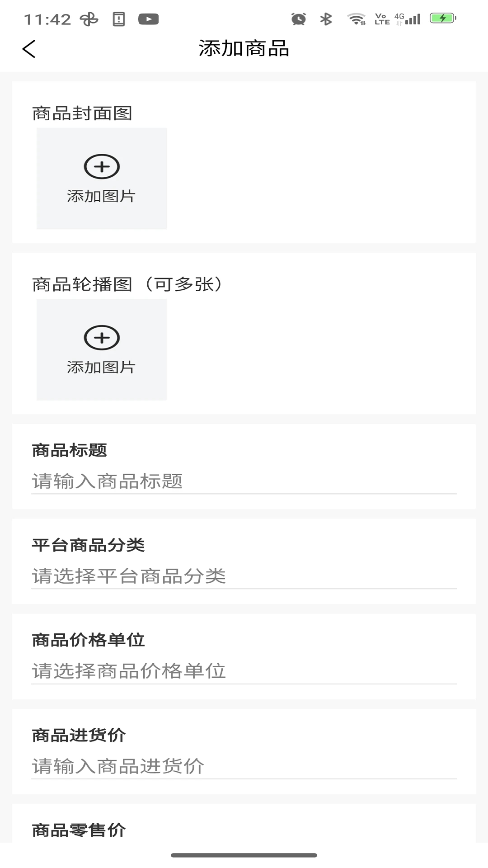Screen dimensions: 488x868
Task: Tap the SIM alert notification icon
Action: click(119, 19)
